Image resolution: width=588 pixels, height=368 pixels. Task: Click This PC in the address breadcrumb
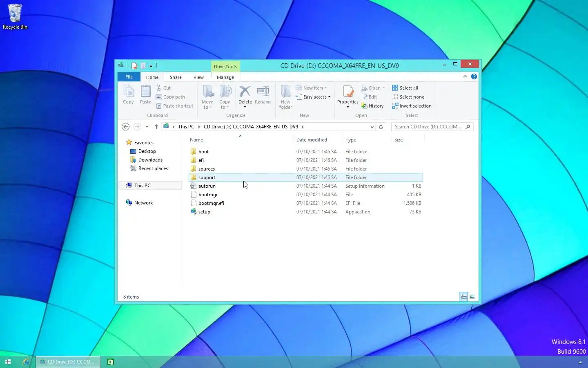pyautogui.click(x=186, y=127)
